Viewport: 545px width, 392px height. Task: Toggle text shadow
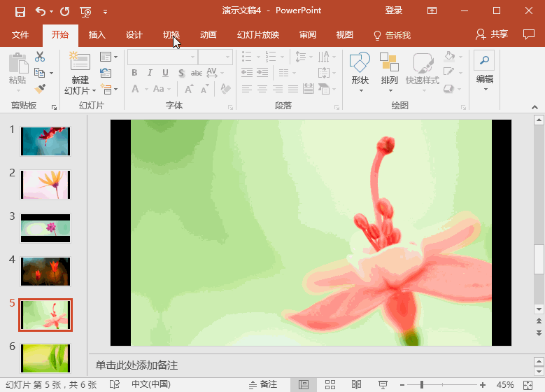181,73
